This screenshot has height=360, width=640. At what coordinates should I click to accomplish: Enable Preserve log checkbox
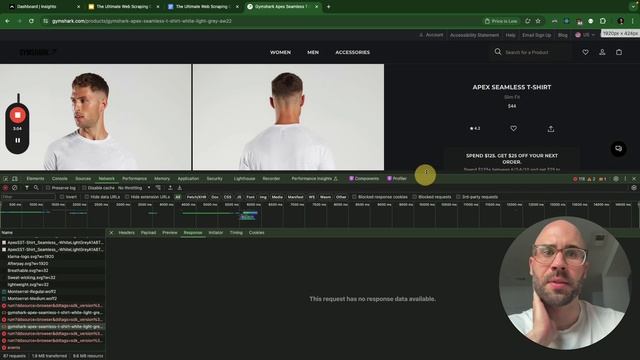[48, 188]
